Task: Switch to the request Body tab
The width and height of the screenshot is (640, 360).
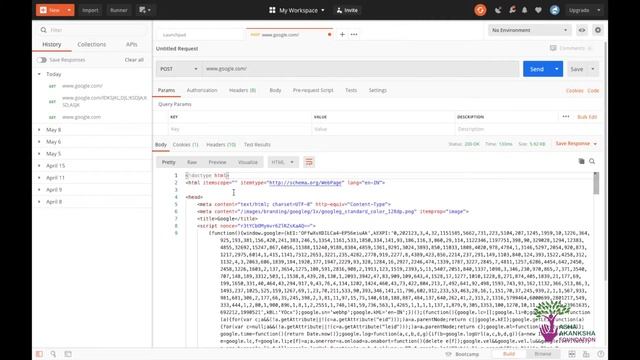Action: coord(276,90)
